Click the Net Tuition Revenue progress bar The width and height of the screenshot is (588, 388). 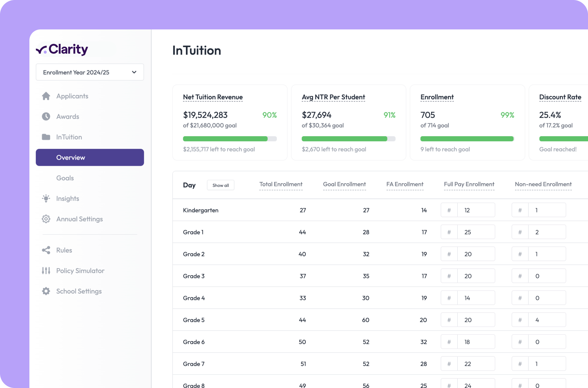[230, 139]
